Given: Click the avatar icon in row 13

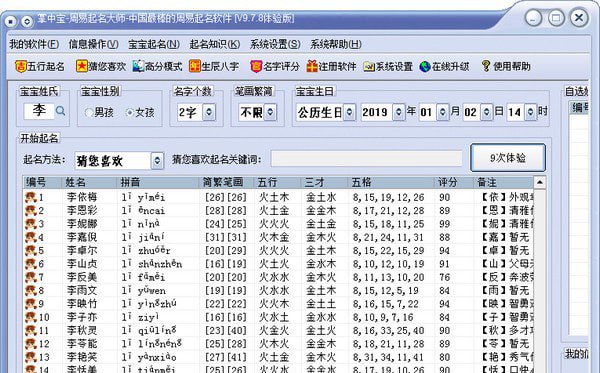Looking at the screenshot, I should click(x=31, y=357).
